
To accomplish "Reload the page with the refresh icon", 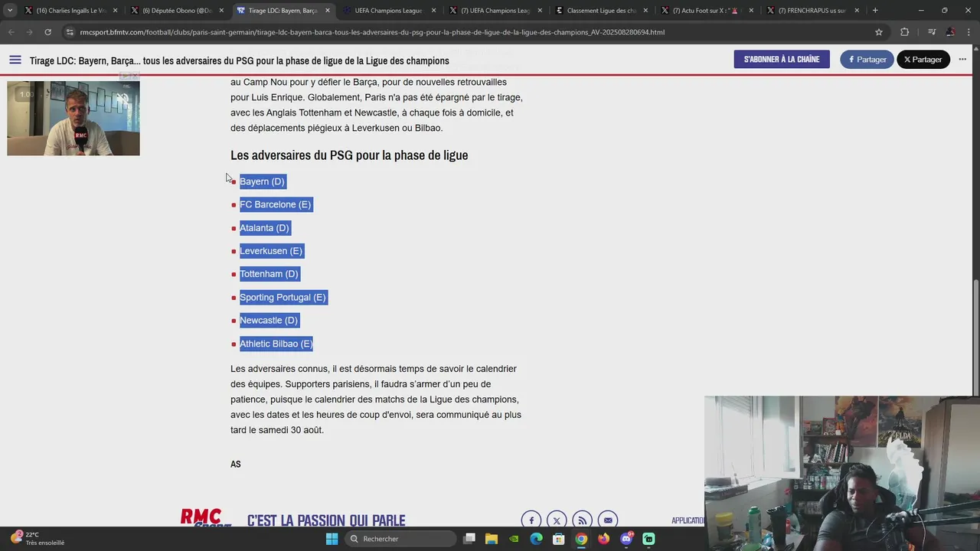I will point(47,32).
